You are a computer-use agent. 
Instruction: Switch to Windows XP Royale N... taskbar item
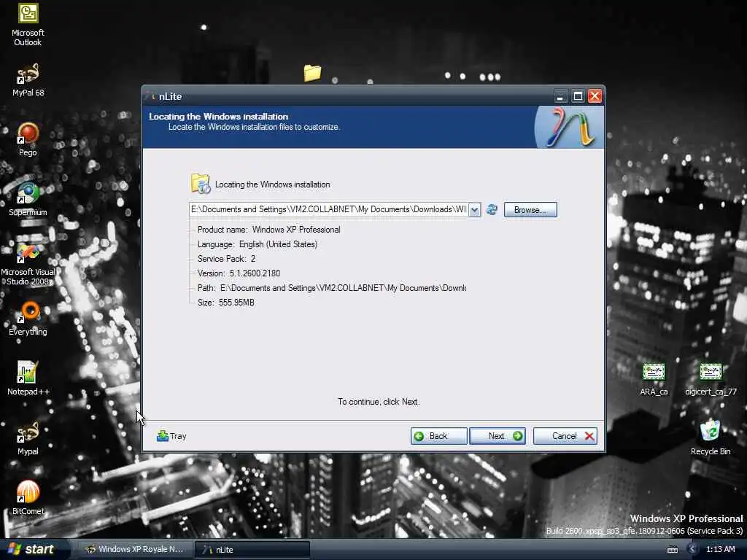134,550
